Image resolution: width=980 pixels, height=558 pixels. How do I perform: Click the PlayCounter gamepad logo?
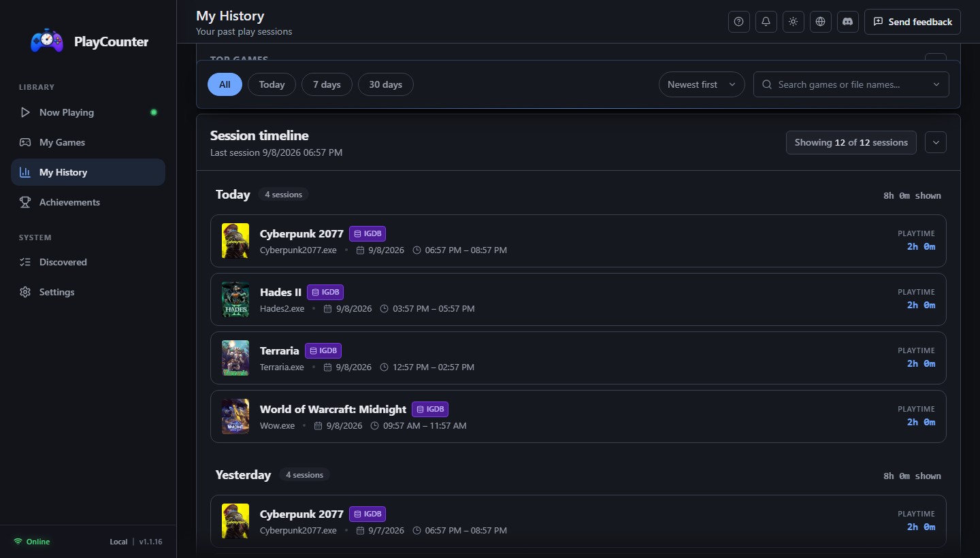click(x=47, y=41)
